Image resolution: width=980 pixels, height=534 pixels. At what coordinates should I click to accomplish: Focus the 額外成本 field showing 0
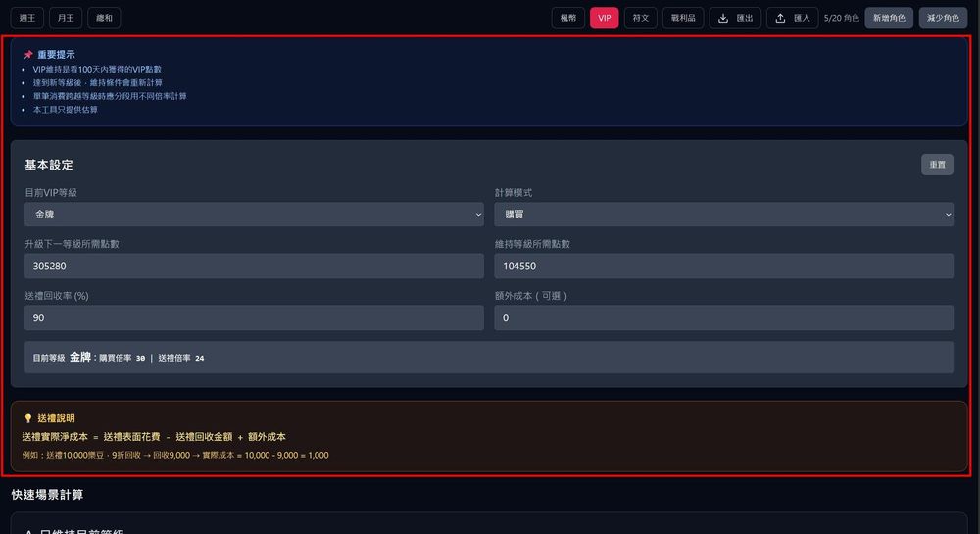724,317
